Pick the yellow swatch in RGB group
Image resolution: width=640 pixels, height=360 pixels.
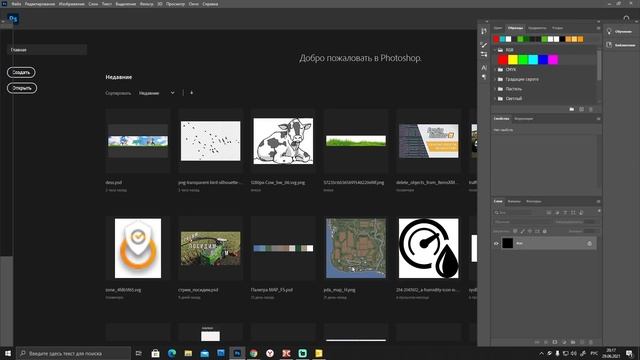pyautogui.click(x=513, y=60)
